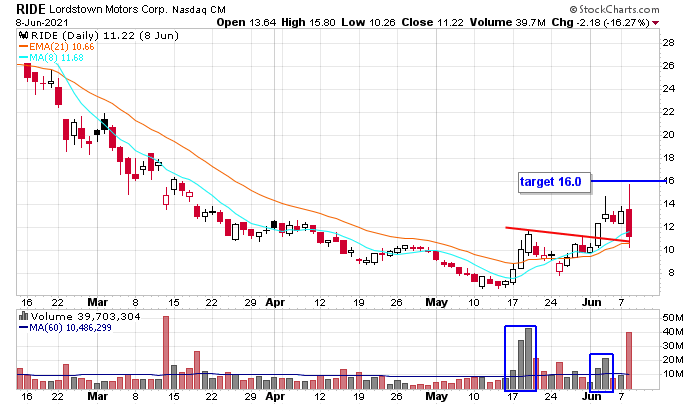Click the Volume 39,703,304 legend entry
The image size is (700, 405).
[x=85, y=317]
